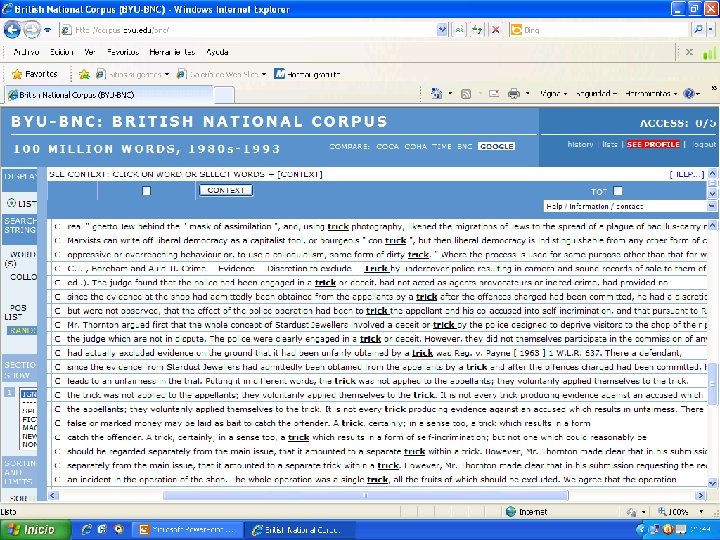Image resolution: width=720 pixels, height=540 pixels.
Task: Click the RSS feeds icon
Action: click(466, 94)
